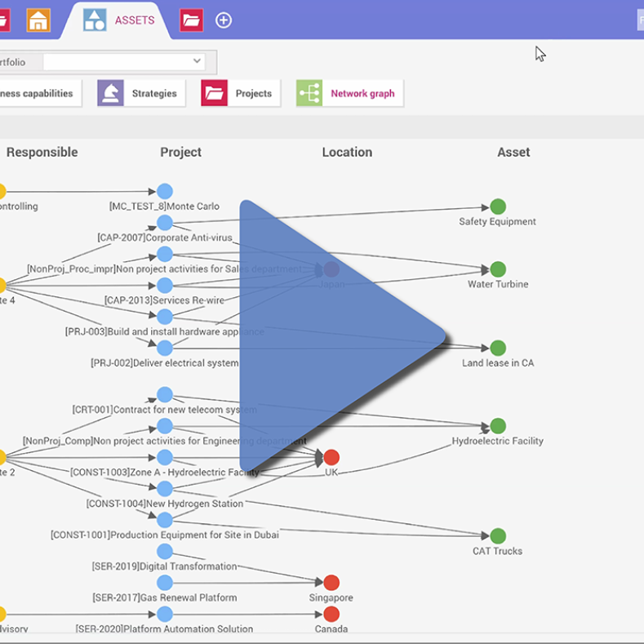Select the CAT Trucks asset node
Screen dimensions: 644x644
click(x=498, y=536)
